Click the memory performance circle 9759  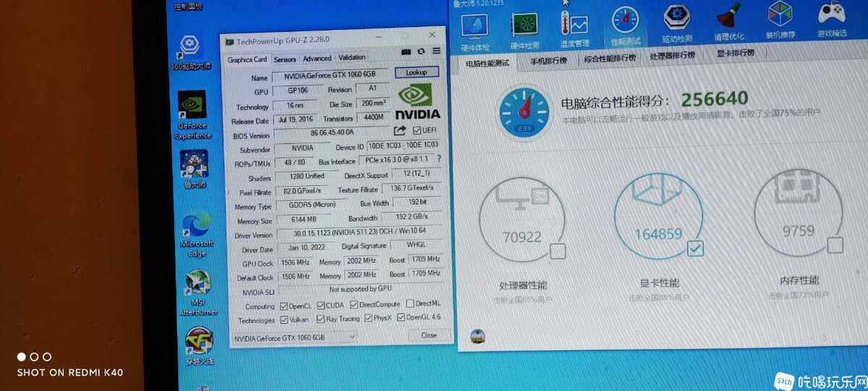[799, 214]
